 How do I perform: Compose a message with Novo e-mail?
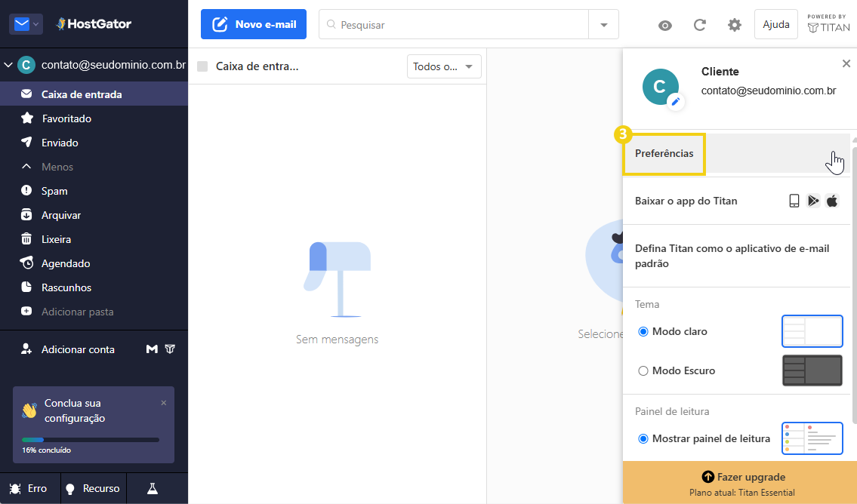(x=253, y=24)
